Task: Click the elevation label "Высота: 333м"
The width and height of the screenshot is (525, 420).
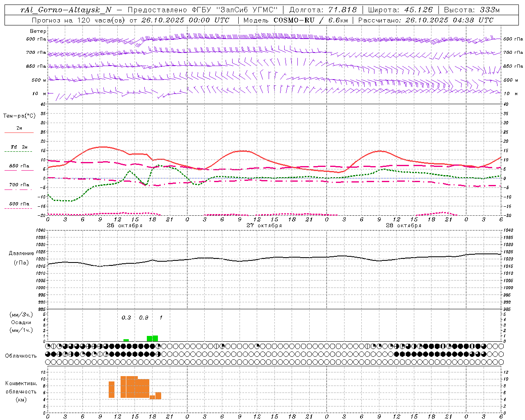Action: coord(472,10)
